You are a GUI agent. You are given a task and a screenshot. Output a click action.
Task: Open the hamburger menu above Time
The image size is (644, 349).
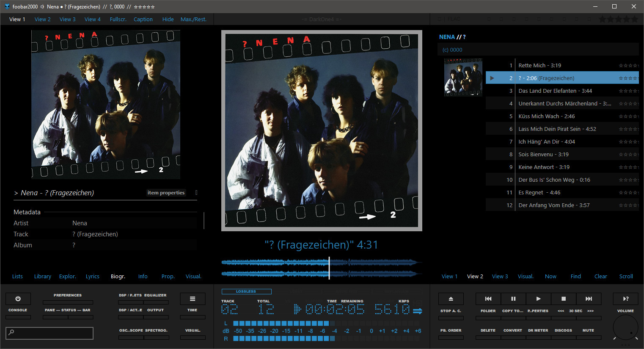click(x=193, y=299)
